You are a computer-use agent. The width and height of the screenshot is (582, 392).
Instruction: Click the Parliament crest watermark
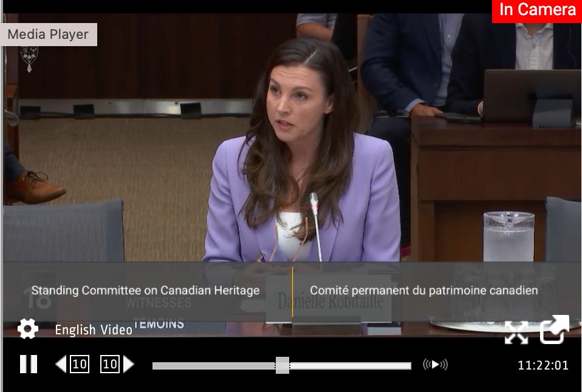[x=29, y=59]
